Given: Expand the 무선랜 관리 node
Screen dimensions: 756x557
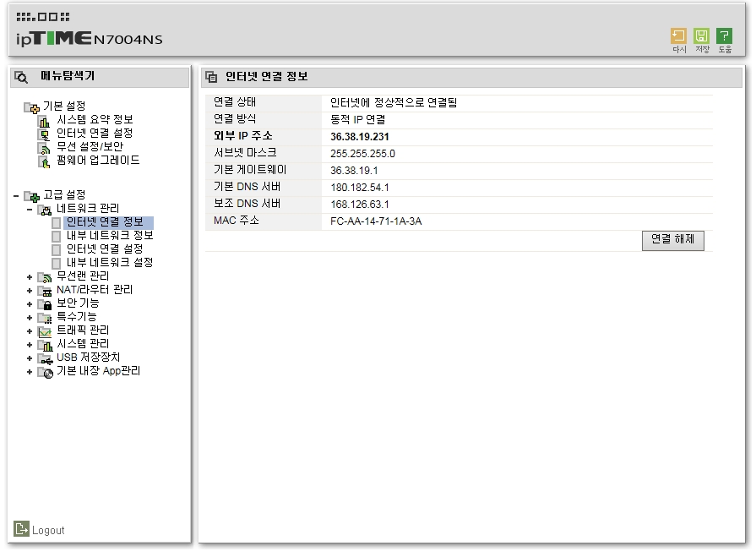Looking at the screenshot, I should 30,277.
